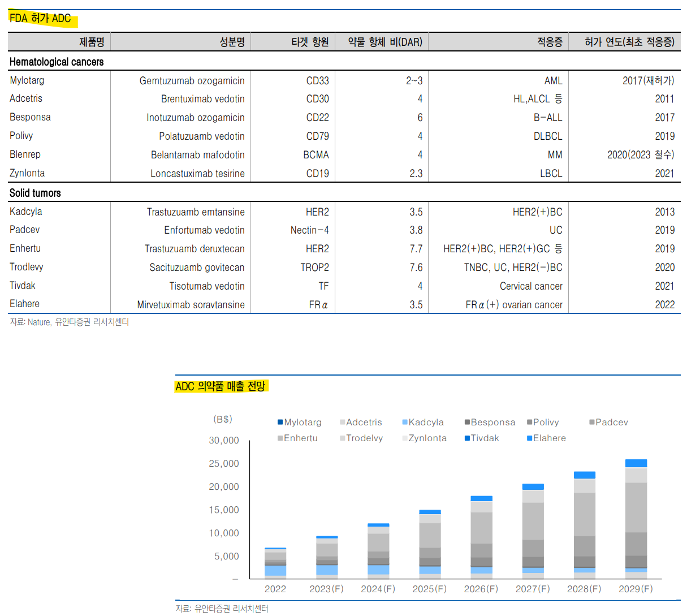Click 'Trastuzuamb emtansine' ingredient cell
The width and height of the screenshot is (687, 616).
click(196, 212)
